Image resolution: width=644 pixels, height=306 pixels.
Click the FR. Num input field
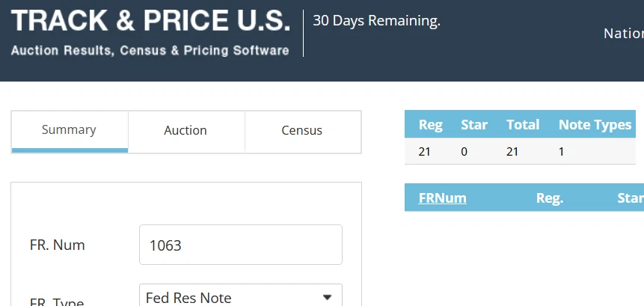coord(240,245)
